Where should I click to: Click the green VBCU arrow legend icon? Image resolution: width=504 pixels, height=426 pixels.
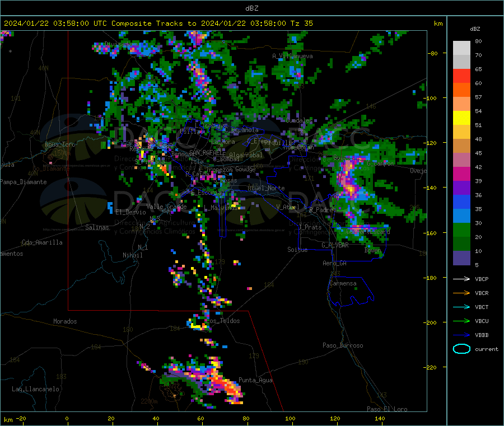[x=461, y=321]
